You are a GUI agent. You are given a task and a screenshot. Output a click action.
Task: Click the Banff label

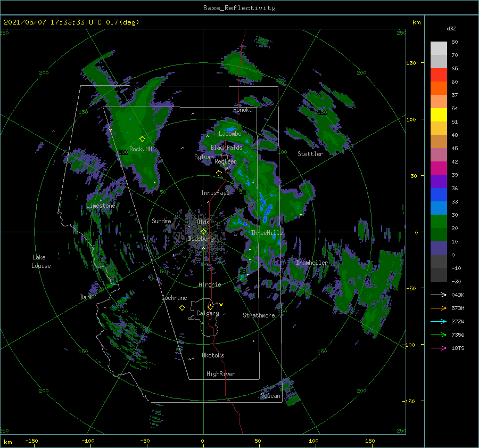[88, 297]
